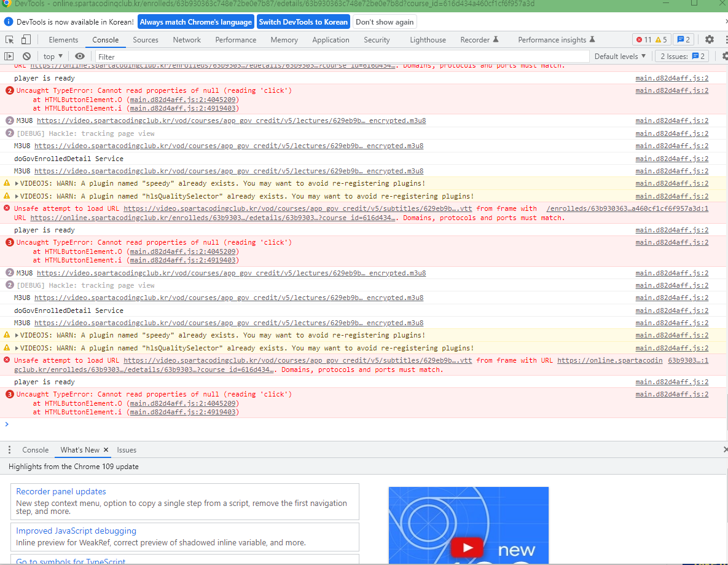
Task: Open main.d82d4aff.js:2:4045209 link in first error
Action: coord(183,100)
